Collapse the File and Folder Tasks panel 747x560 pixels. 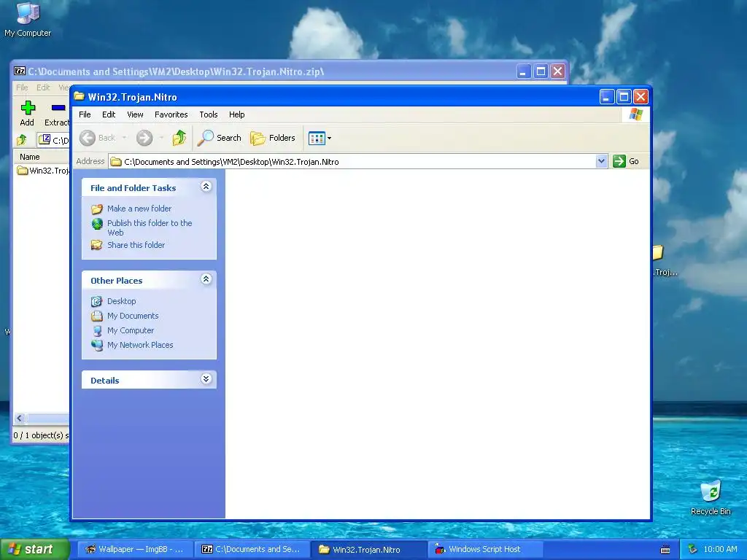click(x=206, y=187)
